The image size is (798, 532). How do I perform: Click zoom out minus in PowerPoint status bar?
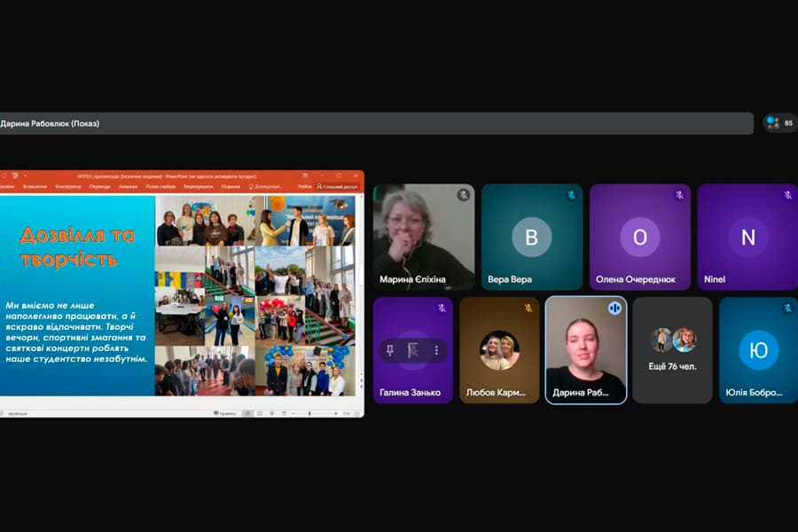tap(293, 413)
